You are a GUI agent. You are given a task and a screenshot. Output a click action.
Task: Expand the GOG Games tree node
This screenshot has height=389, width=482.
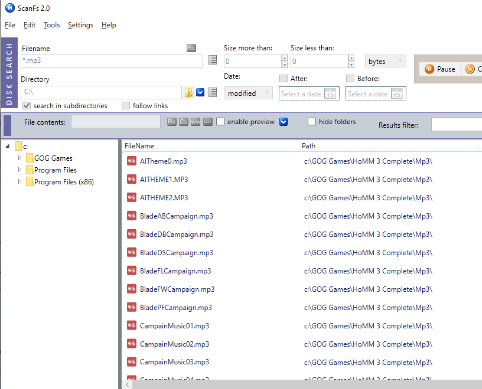19,158
